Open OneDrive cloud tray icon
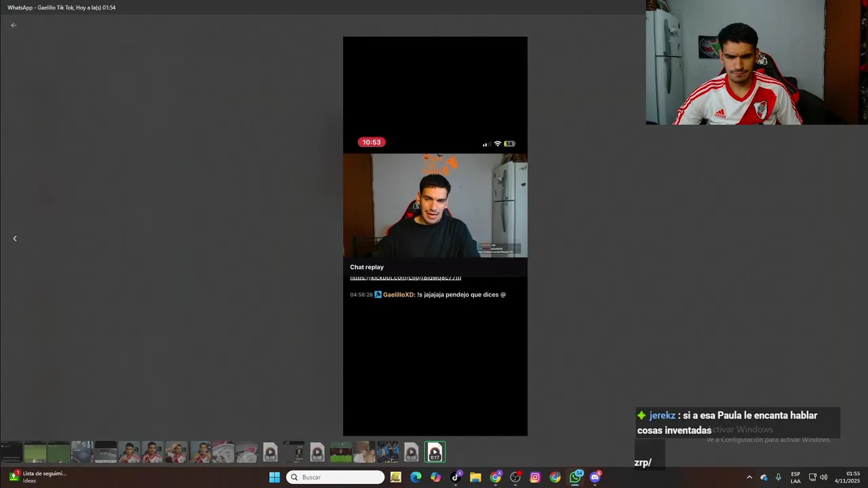Screen dimensions: 868x488 [x=764, y=477]
